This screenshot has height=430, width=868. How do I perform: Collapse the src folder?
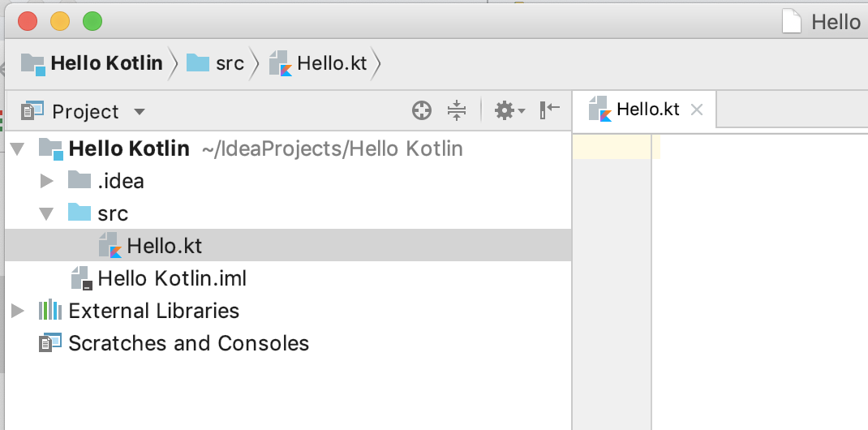coord(47,213)
